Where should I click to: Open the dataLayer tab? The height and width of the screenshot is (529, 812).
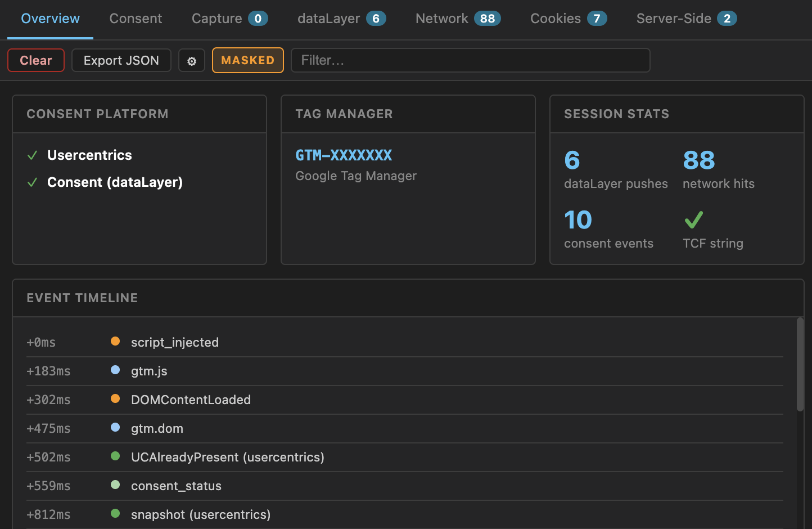[342, 19]
